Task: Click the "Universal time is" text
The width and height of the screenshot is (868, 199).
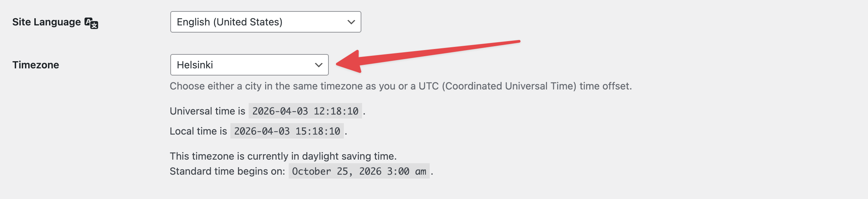Action: click(x=208, y=111)
